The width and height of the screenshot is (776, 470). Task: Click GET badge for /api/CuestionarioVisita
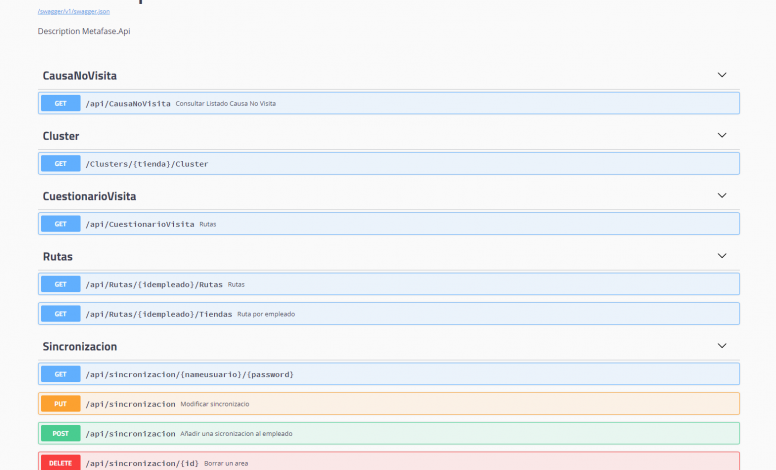pos(60,224)
